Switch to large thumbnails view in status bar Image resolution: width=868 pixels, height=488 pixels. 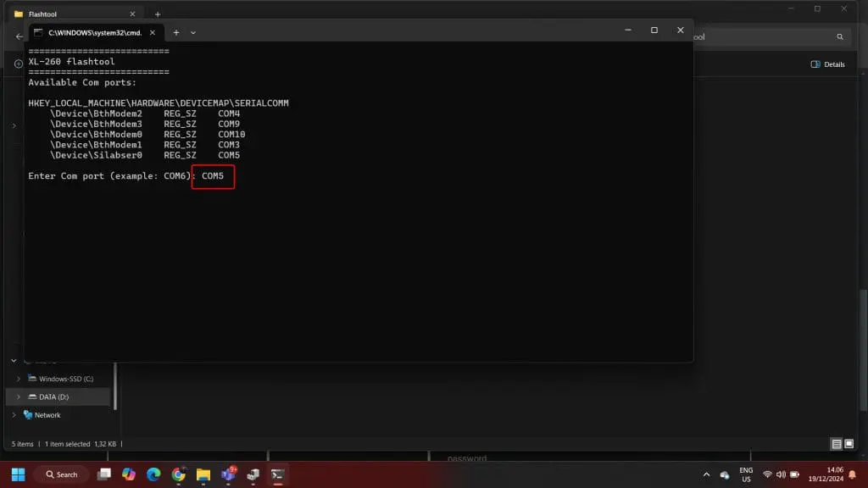click(x=850, y=444)
